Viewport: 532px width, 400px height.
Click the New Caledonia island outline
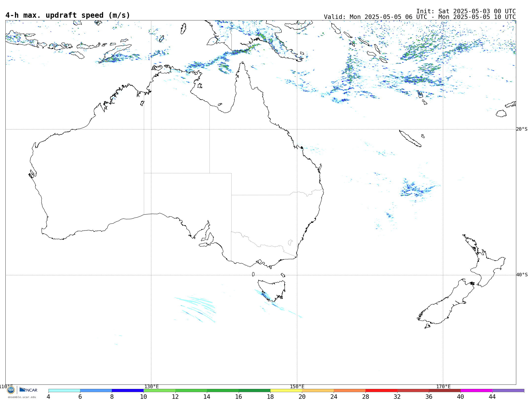[x=410, y=138]
